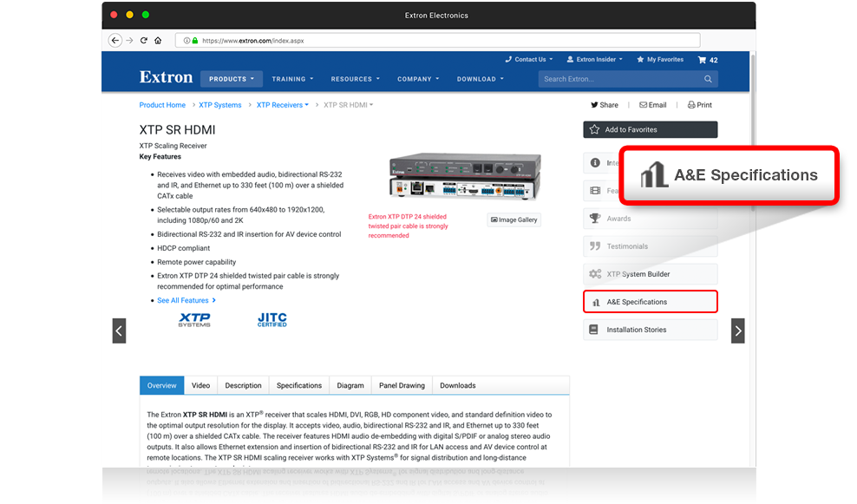Image resolution: width=857 pixels, height=504 pixels.
Task: Click the JITC Certified logo badge
Action: pyautogui.click(x=272, y=320)
